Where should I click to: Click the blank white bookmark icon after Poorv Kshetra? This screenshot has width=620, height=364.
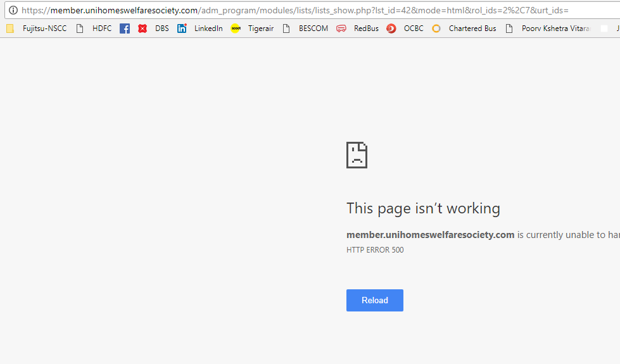click(604, 28)
